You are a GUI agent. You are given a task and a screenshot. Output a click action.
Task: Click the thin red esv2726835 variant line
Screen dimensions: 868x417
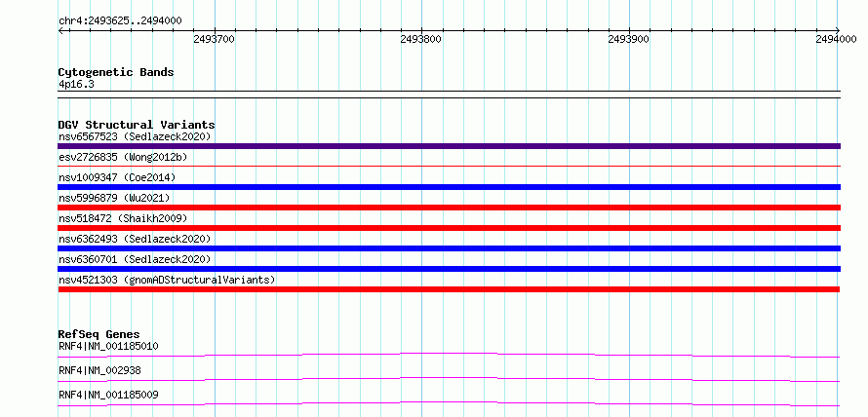(x=449, y=166)
